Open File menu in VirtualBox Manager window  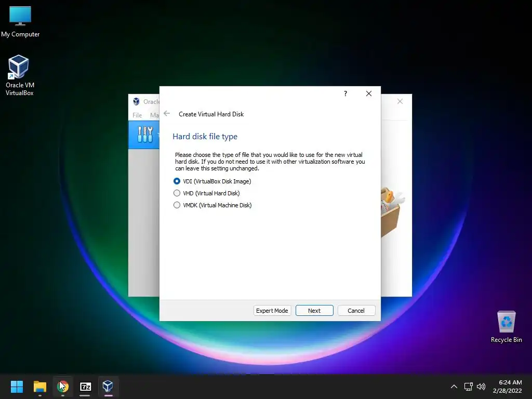click(x=137, y=115)
